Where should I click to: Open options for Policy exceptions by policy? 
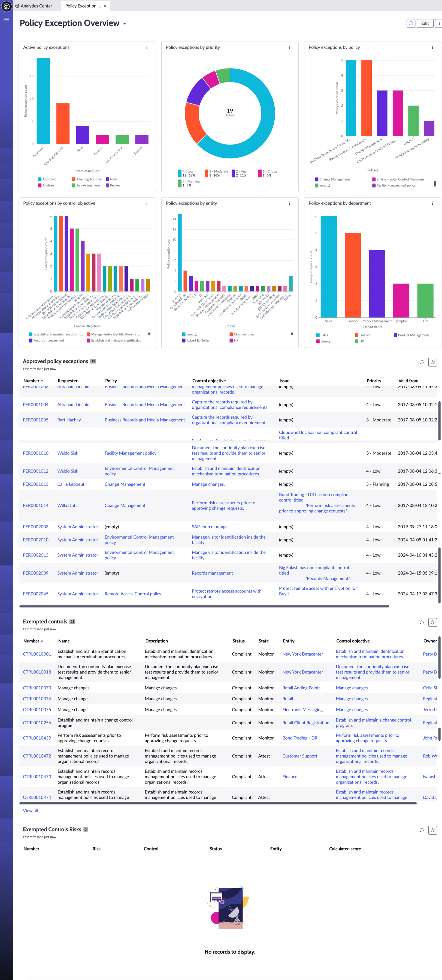tap(432, 47)
